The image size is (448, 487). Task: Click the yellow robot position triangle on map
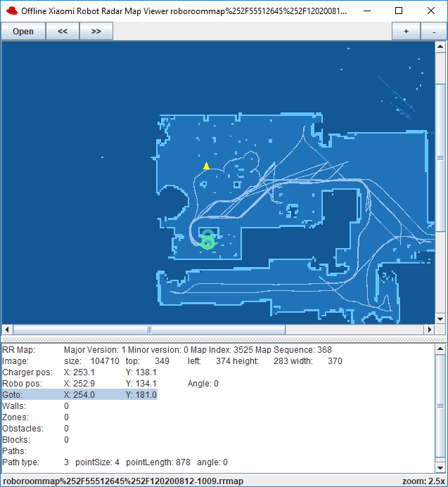pyautogui.click(x=206, y=167)
